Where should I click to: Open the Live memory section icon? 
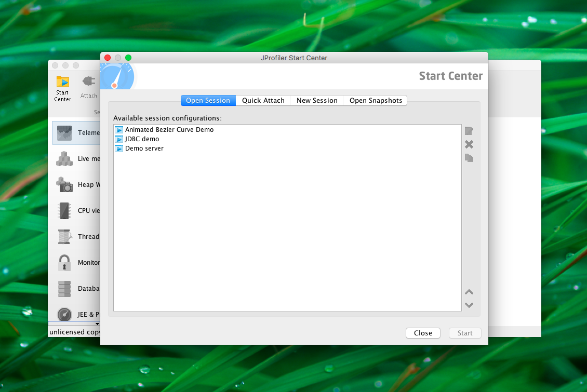(64, 158)
